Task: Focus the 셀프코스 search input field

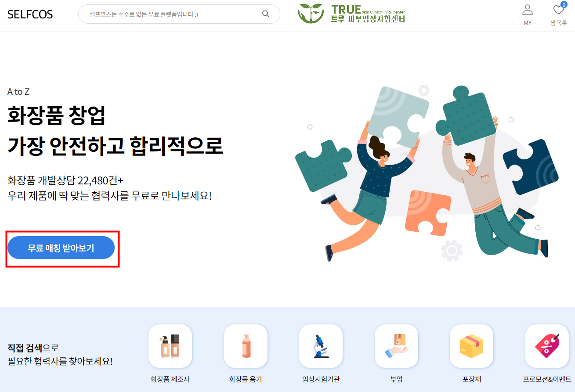Action: (x=174, y=14)
